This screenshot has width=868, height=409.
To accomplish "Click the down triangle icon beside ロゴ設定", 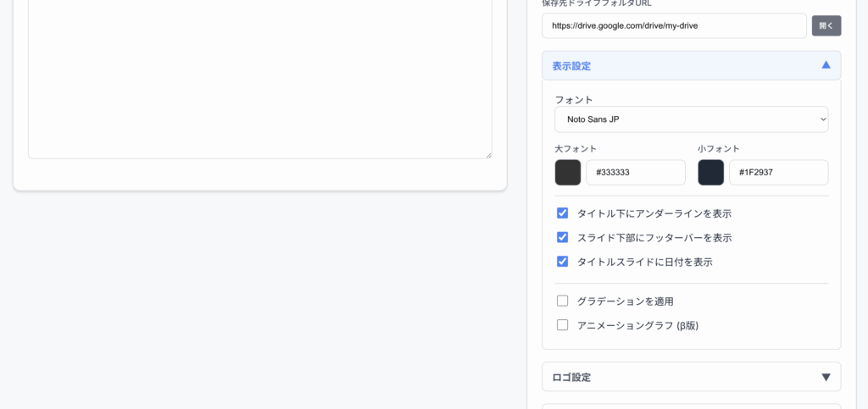I will point(826,377).
